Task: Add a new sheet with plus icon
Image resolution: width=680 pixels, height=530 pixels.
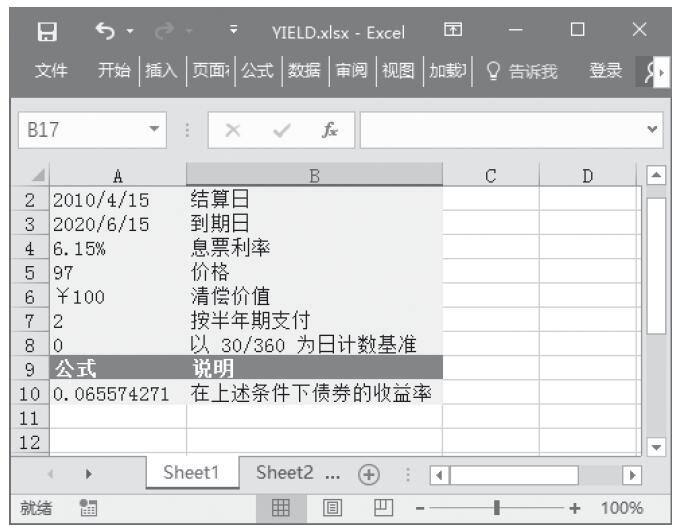Action: point(370,474)
